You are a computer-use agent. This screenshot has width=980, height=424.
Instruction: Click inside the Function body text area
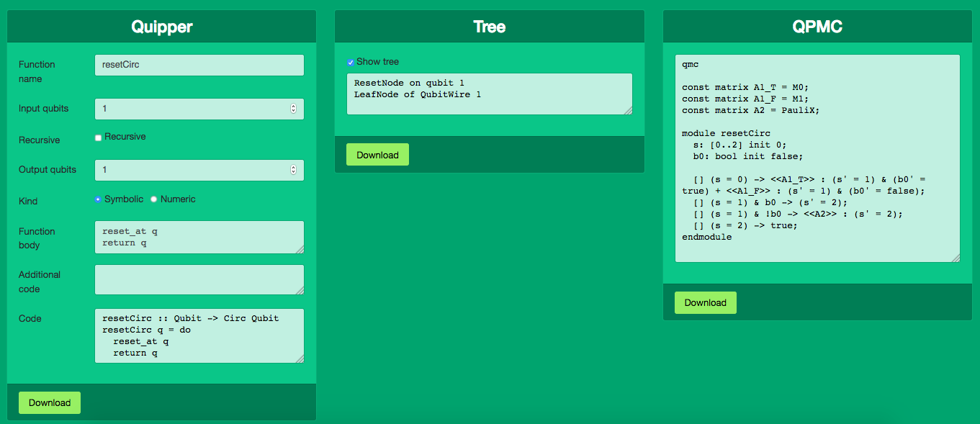[199, 237]
